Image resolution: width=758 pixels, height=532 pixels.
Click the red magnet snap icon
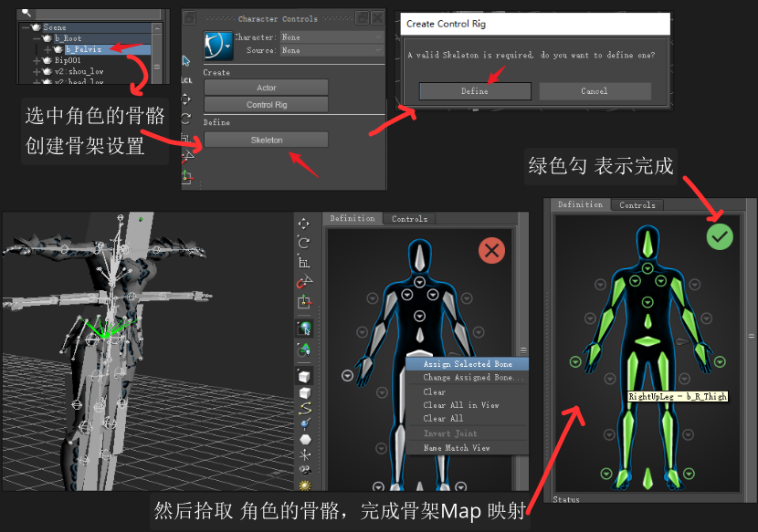pyautogui.click(x=304, y=282)
